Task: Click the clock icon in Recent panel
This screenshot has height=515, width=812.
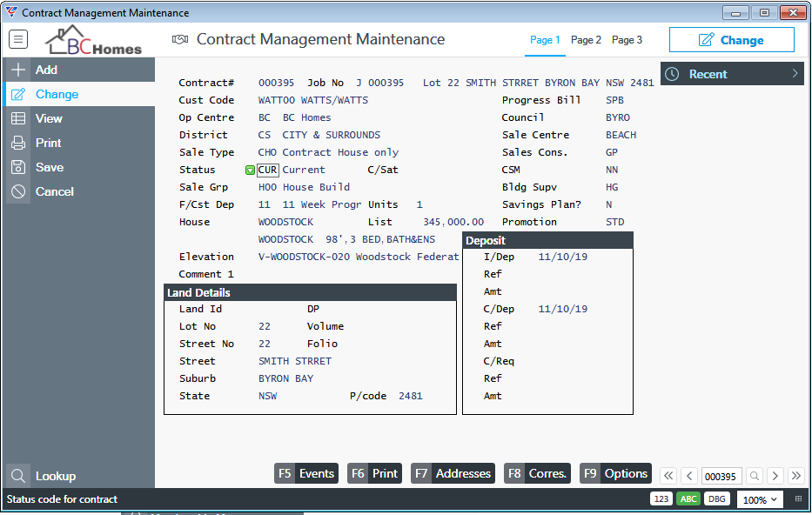Action: point(672,74)
